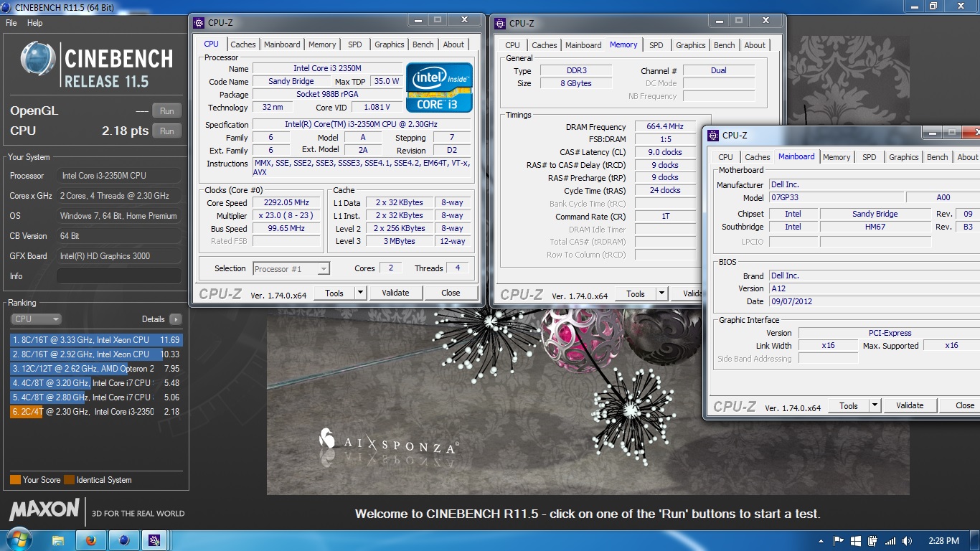Click the Show desktop strip at the taskbar's end

pos(975,540)
